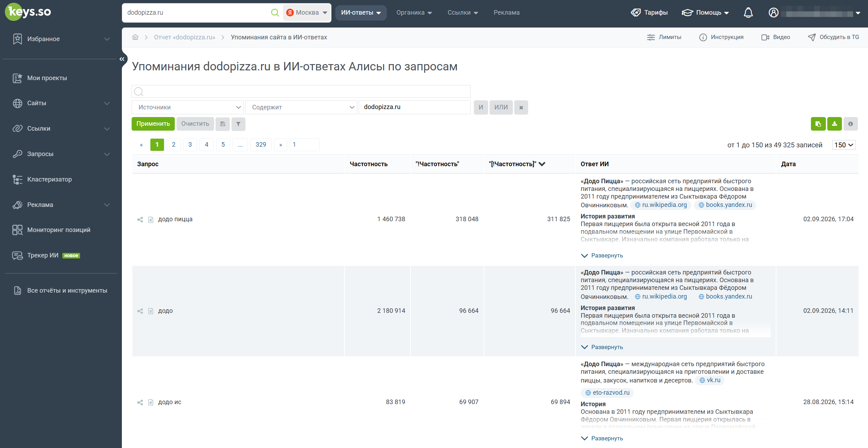The image size is (868, 448).
Task: Click the wide query search field
Action: coord(301,92)
